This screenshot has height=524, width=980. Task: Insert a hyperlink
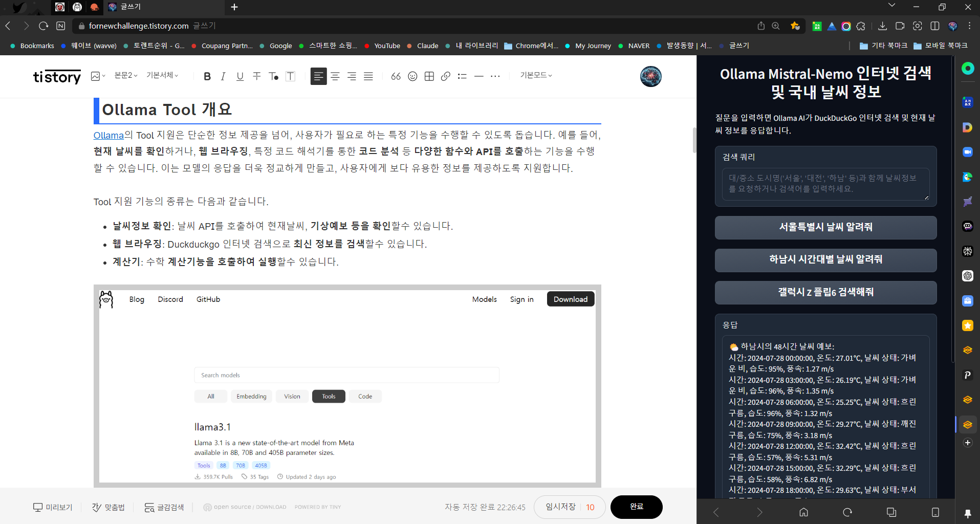pos(446,76)
